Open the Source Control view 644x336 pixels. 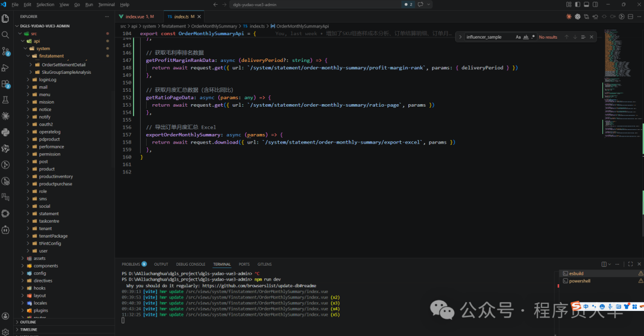[5, 51]
